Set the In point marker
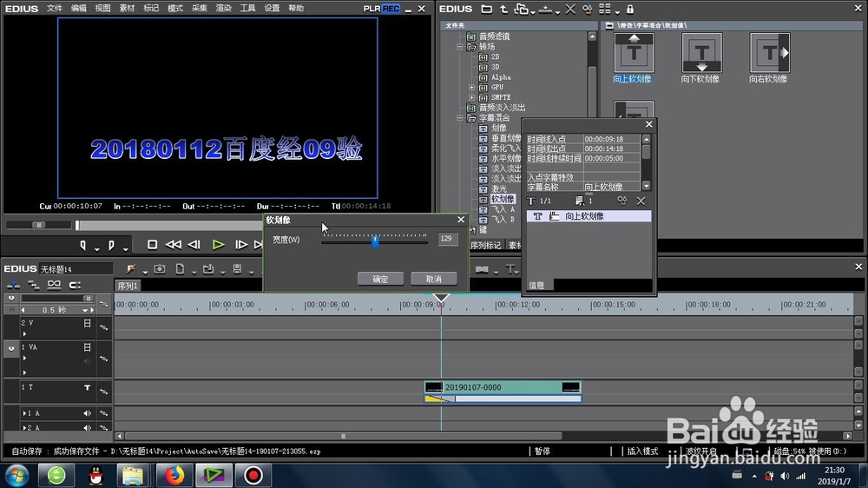The height and width of the screenshot is (488, 868). [x=83, y=245]
